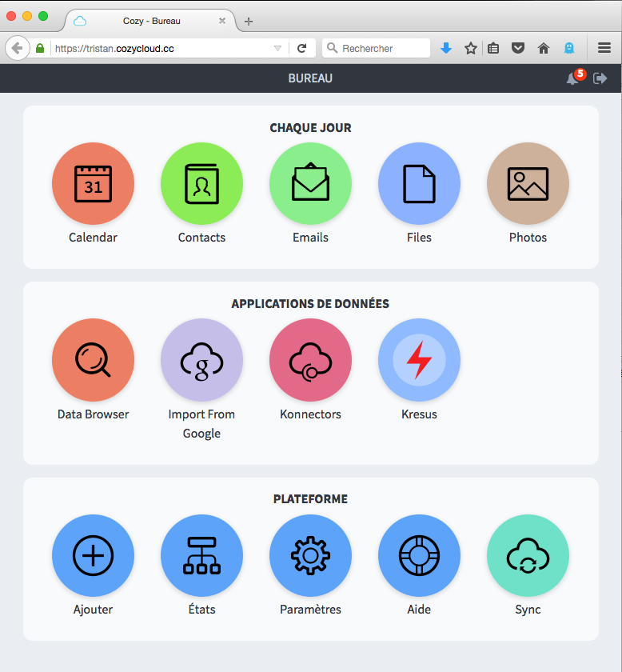Expand the URL bar history dropdown
This screenshot has width=622, height=672.
click(277, 49)
